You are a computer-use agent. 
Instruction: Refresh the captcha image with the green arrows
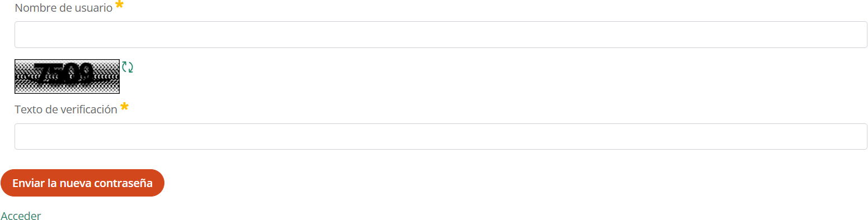[x=128, y=67]
